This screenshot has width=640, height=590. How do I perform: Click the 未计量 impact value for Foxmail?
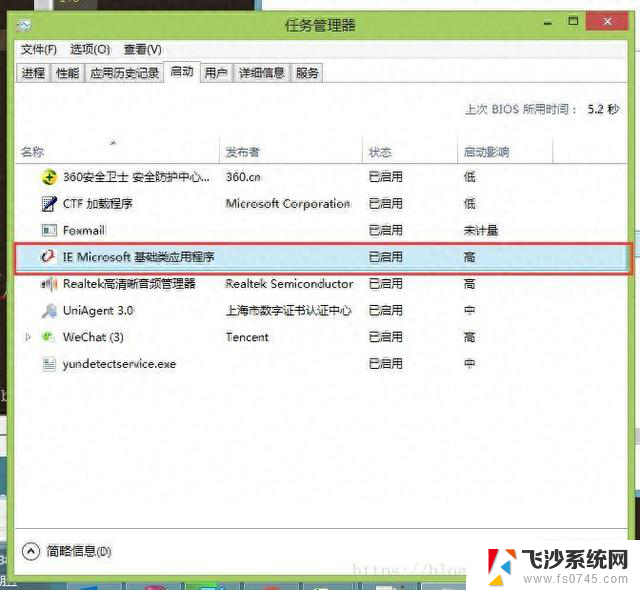[x=481, y=231]
